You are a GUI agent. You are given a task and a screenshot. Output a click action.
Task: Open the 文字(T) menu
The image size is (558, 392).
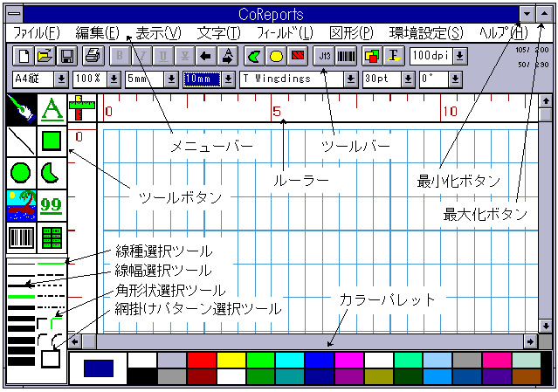219,33
